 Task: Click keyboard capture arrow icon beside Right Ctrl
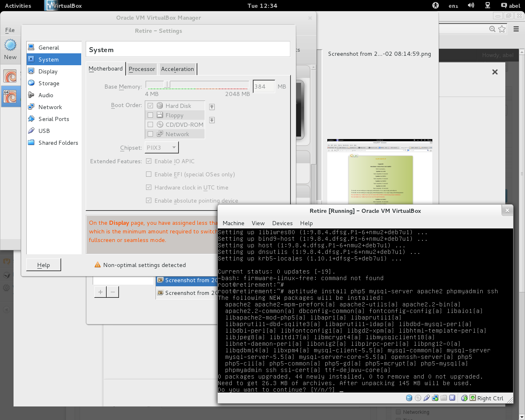(472, 398)
